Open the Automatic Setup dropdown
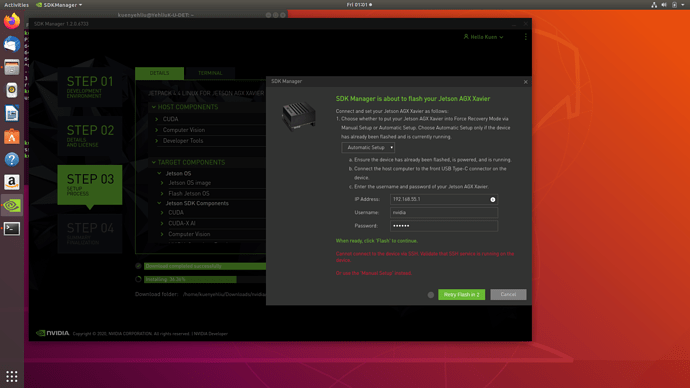This screenshot has height=388, width=690. (x=368, y=147)
